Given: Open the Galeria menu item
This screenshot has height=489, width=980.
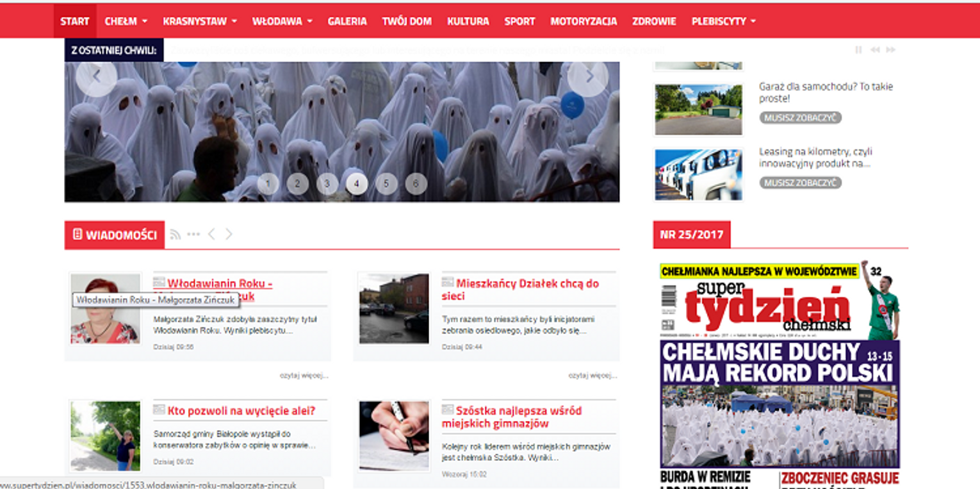Looking at the screenshot, I should pyautogui.click(x=347, y=21).
